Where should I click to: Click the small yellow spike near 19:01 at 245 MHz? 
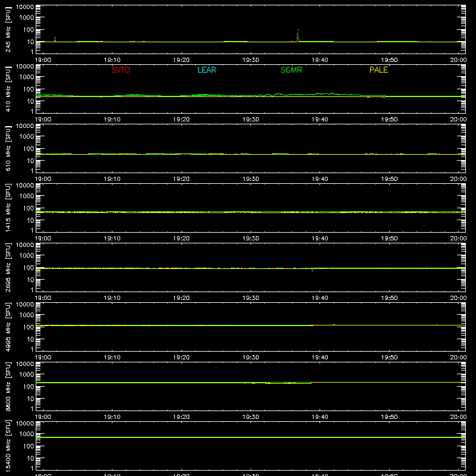(55, 39)
